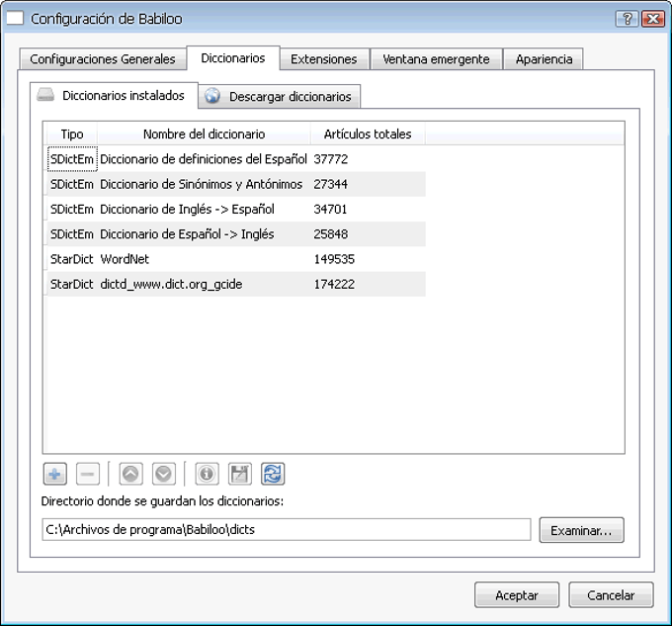Viewport: 672px width, 626px height.
Task: Open the Extensiones tab
Action: pos(324,59)
